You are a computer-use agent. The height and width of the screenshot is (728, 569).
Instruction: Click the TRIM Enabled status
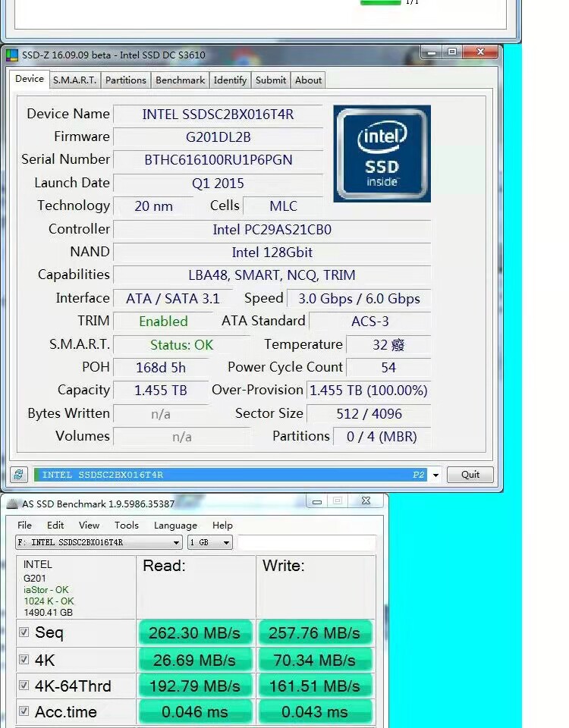(x=163, y=322)
